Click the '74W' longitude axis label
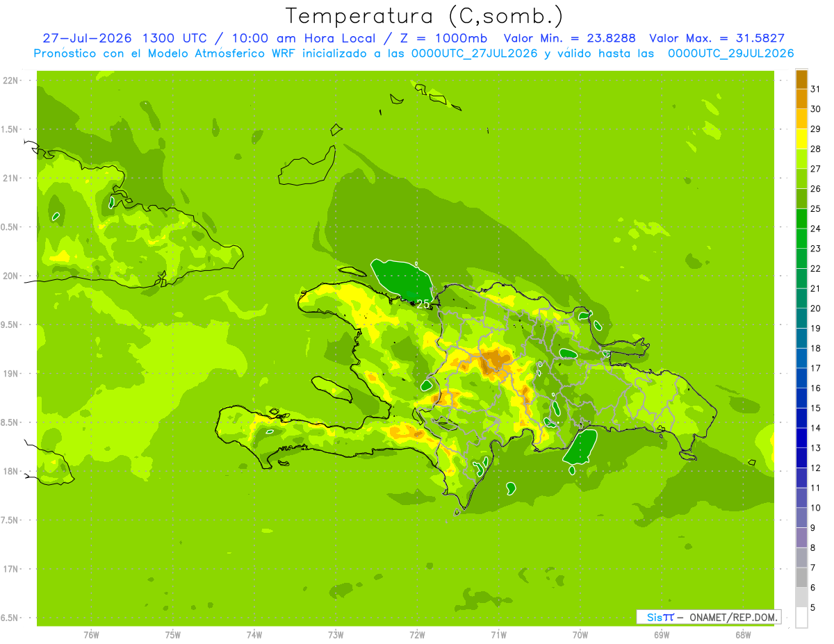The image size is (834, 644). (x=254, y=635)
